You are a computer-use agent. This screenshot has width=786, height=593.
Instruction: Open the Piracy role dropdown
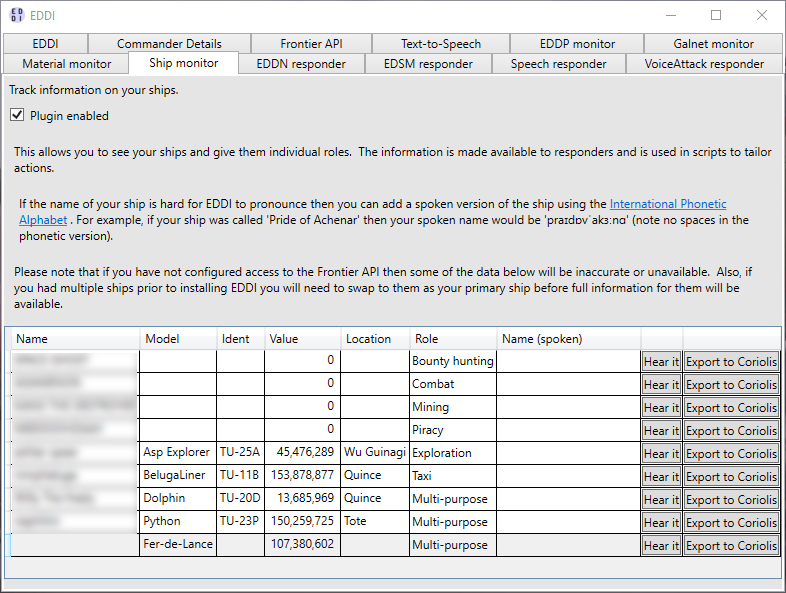coord(453,430)
